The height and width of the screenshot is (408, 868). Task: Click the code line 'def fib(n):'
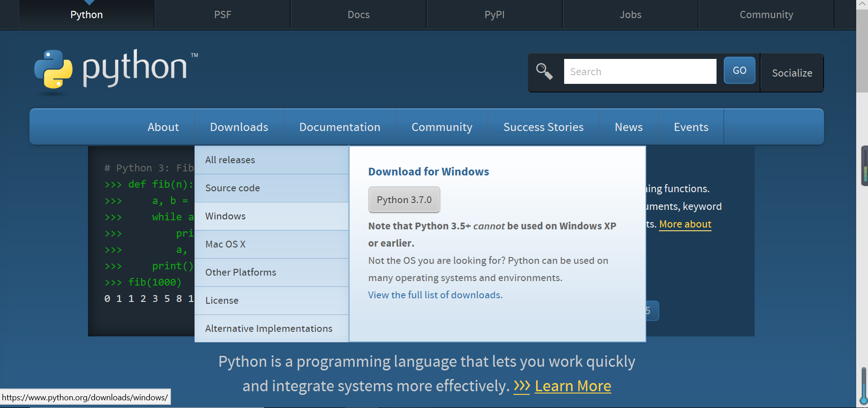pyautogui.click(x=161, y=185)
